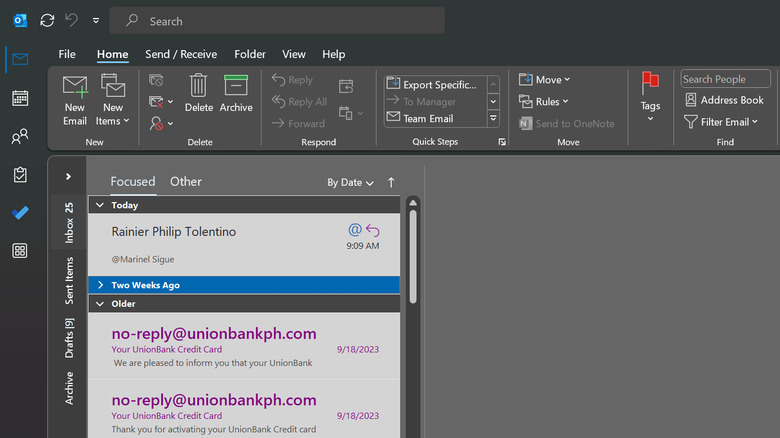
Task: Select the Archive folder in pane
Action: coord(69,388)
